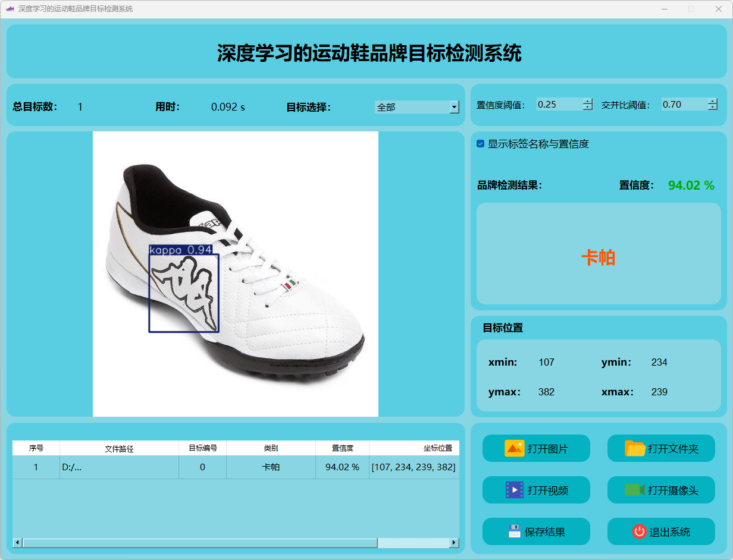Image resolution: width=733 pixels, height=560 pixels.
Task: Toggle the 显示标签名称与置信度 checkbox
Action: [481, 144]
